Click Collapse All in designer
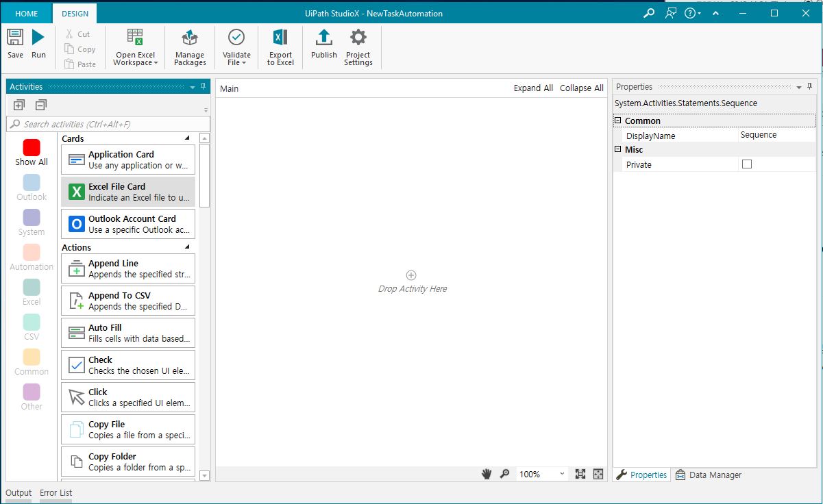823x504 pixels. point(582,88)
